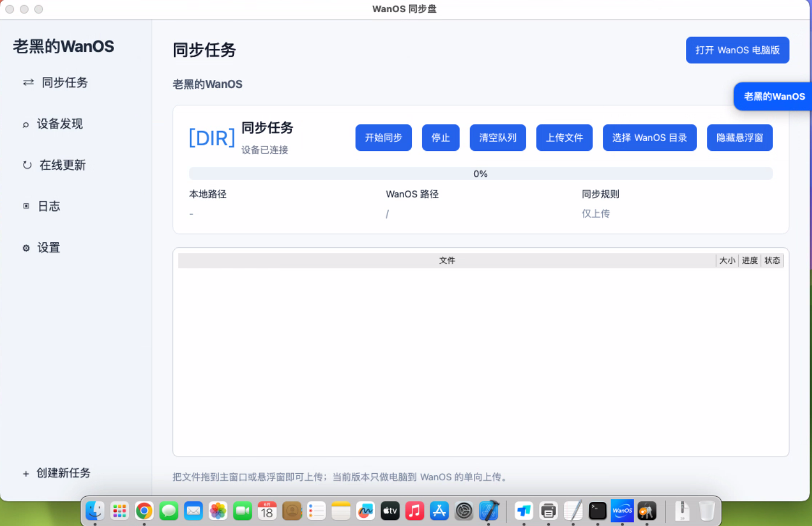812x526 pixels.
Task: Open Messages from the Dock
Action: point(168,511)
